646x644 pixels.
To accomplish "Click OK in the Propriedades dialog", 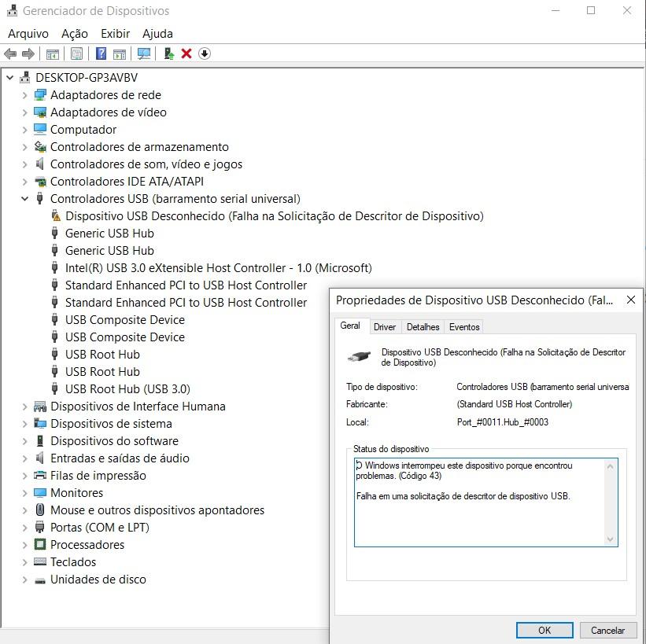I will [544, 630].
